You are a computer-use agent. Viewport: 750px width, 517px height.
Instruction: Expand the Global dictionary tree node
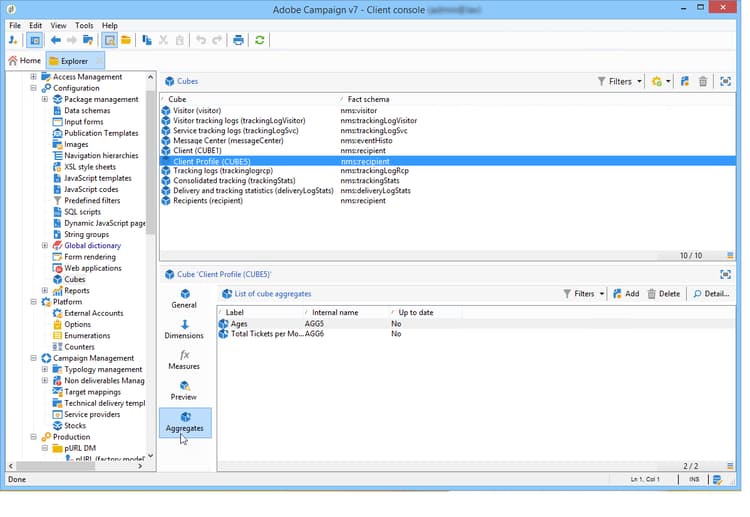pyautogui.click(x=44, y=245)
